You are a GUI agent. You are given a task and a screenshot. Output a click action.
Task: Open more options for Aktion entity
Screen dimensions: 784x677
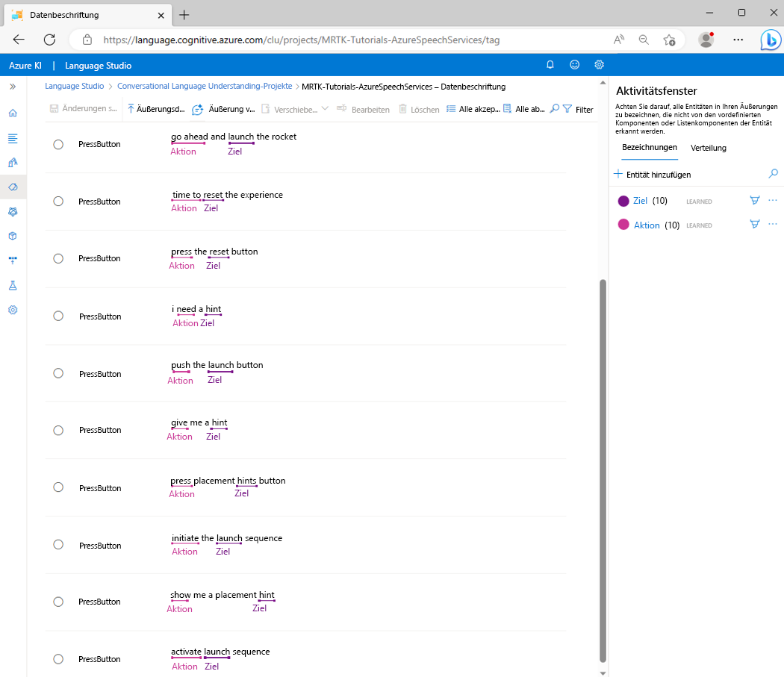773,225
